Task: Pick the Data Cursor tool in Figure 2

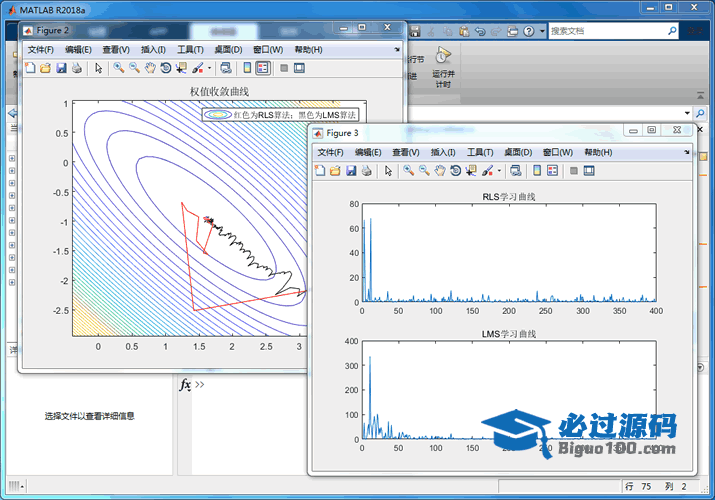Action: click(181, 68)
